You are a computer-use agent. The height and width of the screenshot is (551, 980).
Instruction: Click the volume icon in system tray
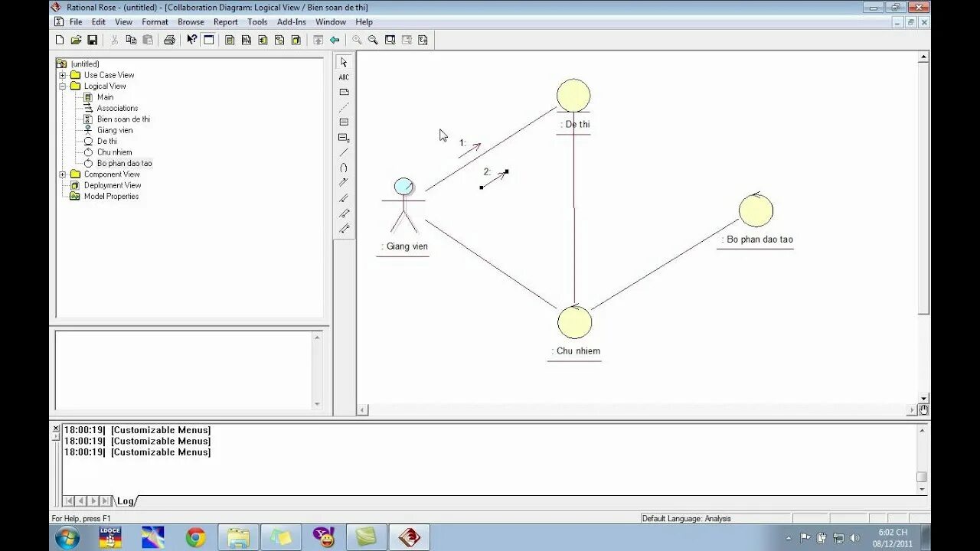point(854,538)
